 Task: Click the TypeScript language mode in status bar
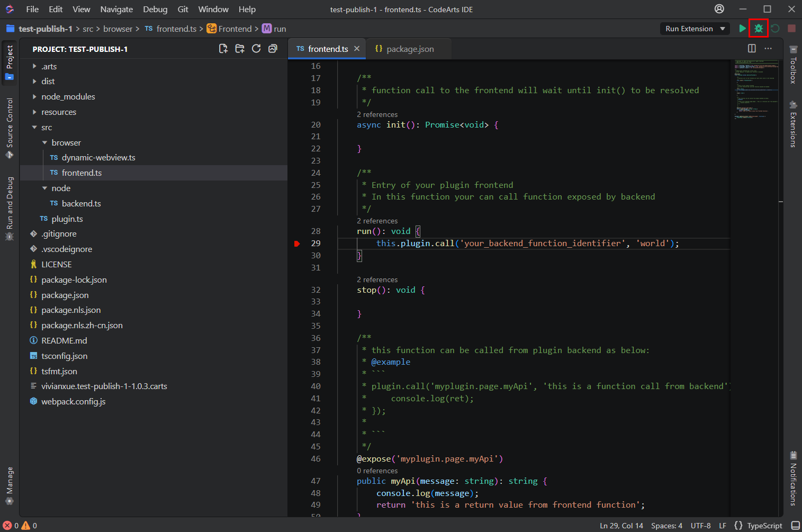tap(764, 526)
